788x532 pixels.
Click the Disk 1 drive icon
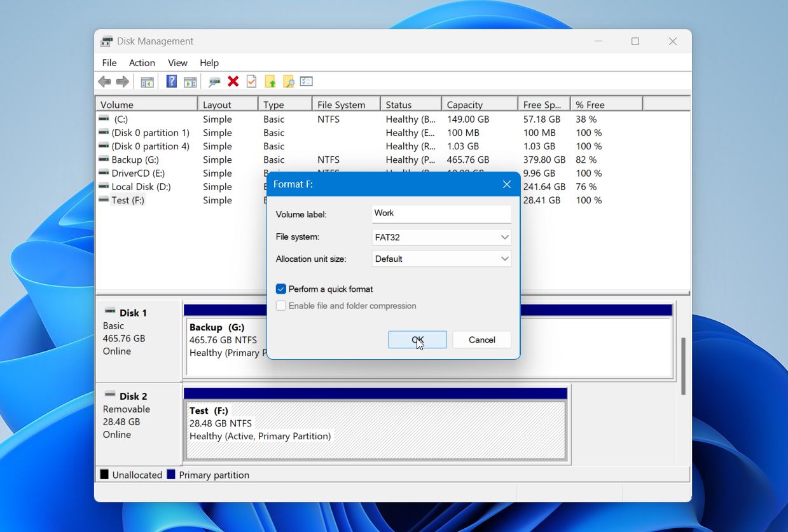(110, 311)
